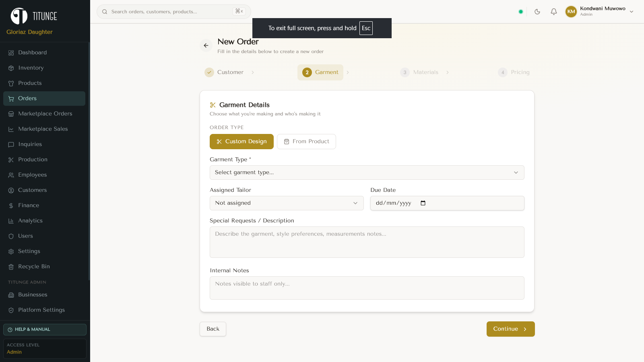Click the Garment Details scissors icon
Image resolution: width=644 pixels, height=362 pixels.
tap(213, 105)
